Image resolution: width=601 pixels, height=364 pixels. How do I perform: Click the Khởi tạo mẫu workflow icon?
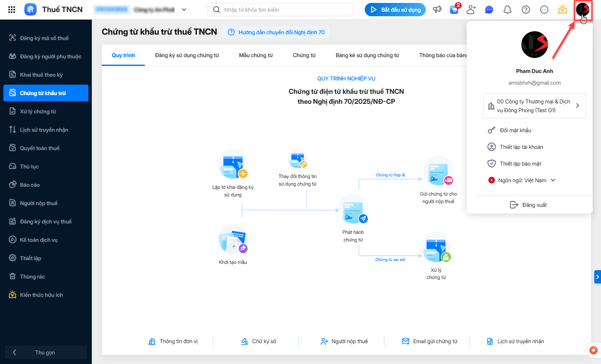[x=233, y=239]
